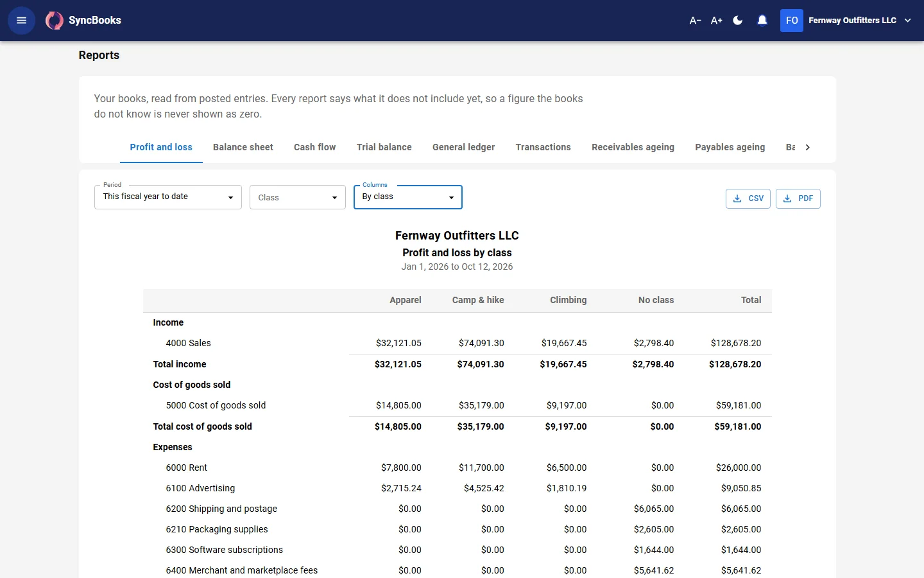Click Advertising Camp & hike amount $4,525.42
The image size is (924, 578).
(x=484, y=488)
